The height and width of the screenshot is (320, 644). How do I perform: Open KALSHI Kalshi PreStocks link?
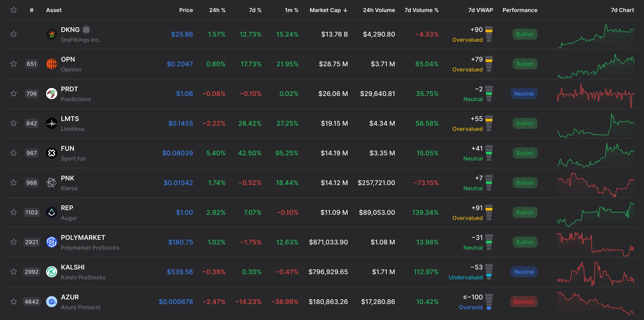83,272
